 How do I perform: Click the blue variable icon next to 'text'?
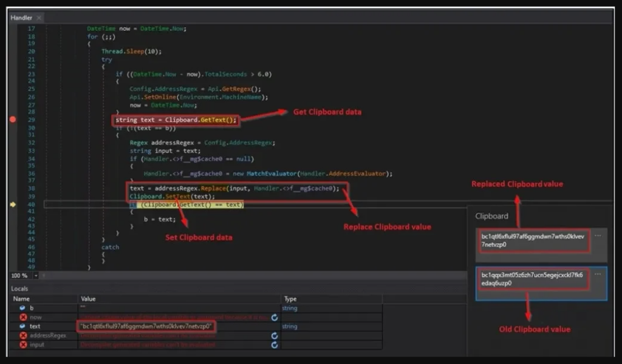click(22, 326)
